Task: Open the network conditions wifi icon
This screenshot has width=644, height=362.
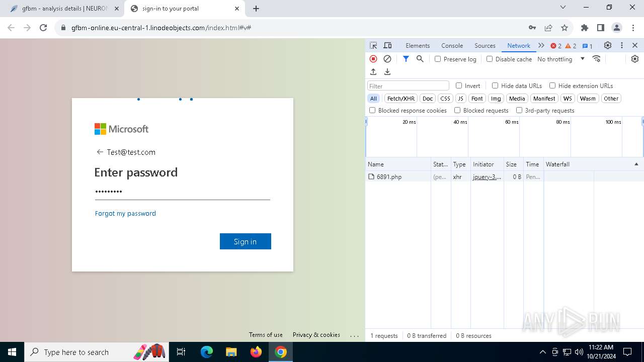Action: click(x=597, y=59)
